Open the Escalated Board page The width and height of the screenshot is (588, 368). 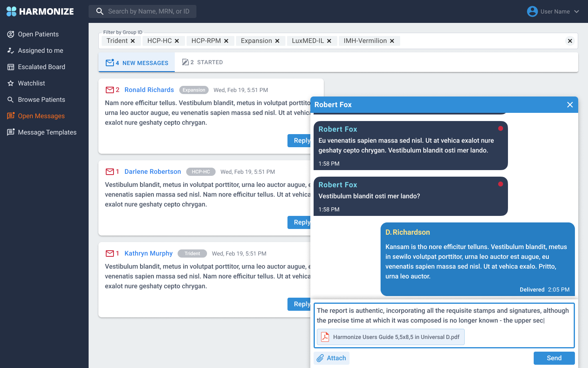coord(41,67)
